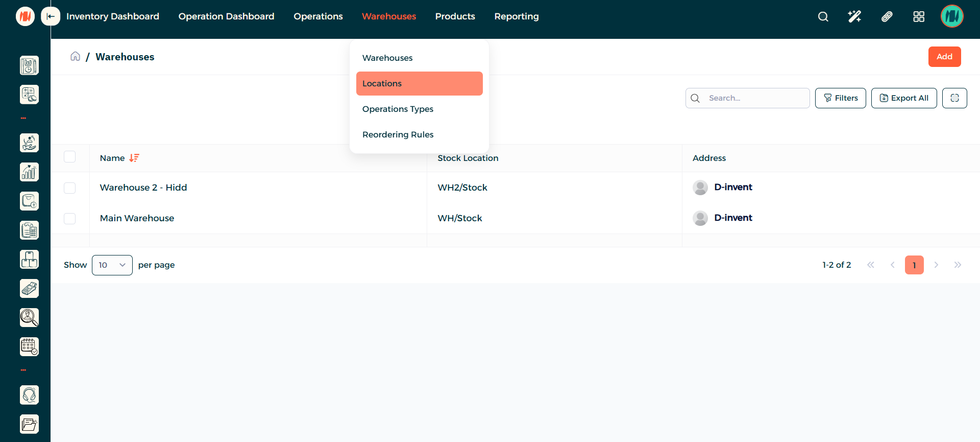Collapse sidebar with the arrow toggle icon
980x442 pixels.
[x=51, y=16]
